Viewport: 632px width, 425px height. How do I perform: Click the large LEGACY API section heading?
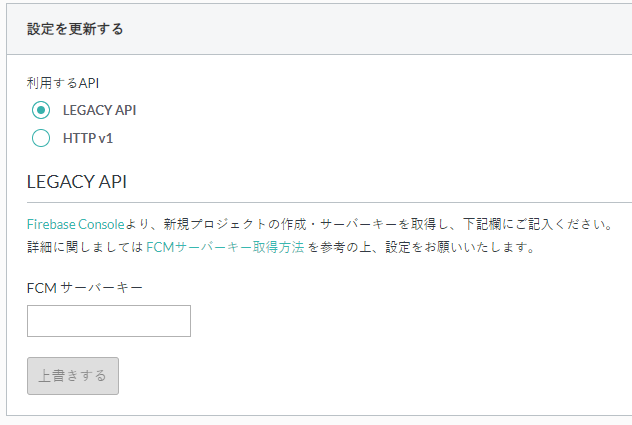(x=77, y=181)
